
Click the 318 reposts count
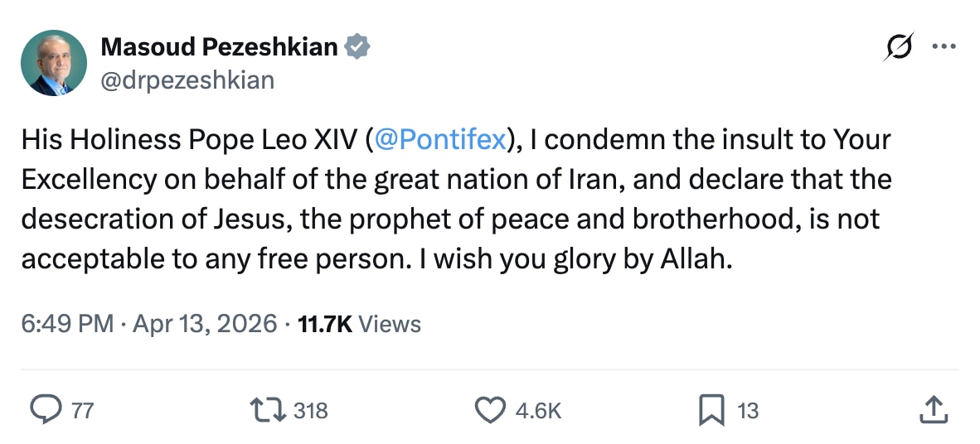click(311, 410)
